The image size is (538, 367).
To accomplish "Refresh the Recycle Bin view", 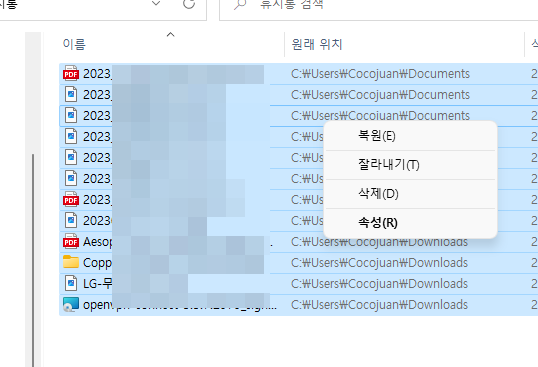I will click(x=189, y=4).
